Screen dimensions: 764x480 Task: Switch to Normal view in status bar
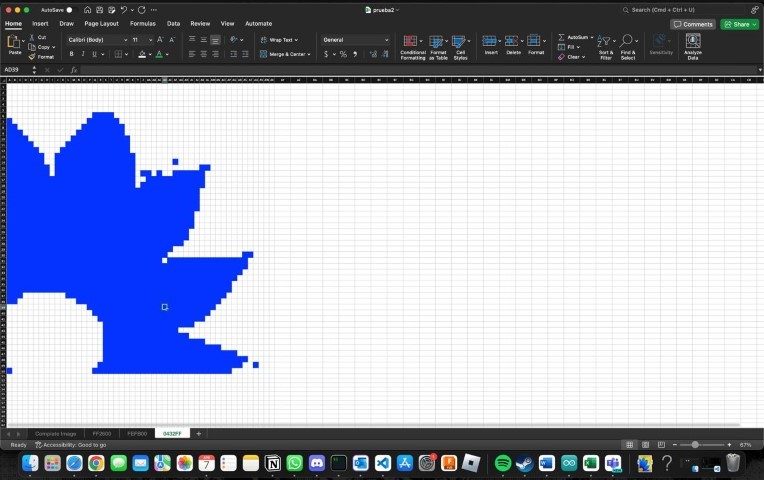(630, 444)
